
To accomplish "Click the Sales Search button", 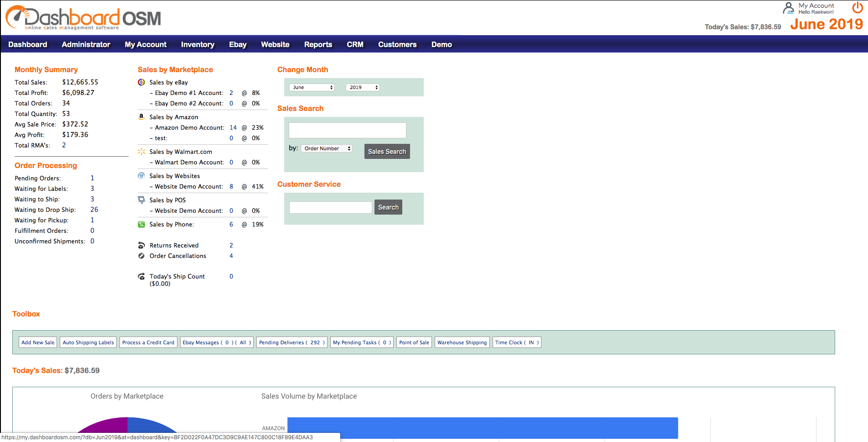I will (387, 151).
